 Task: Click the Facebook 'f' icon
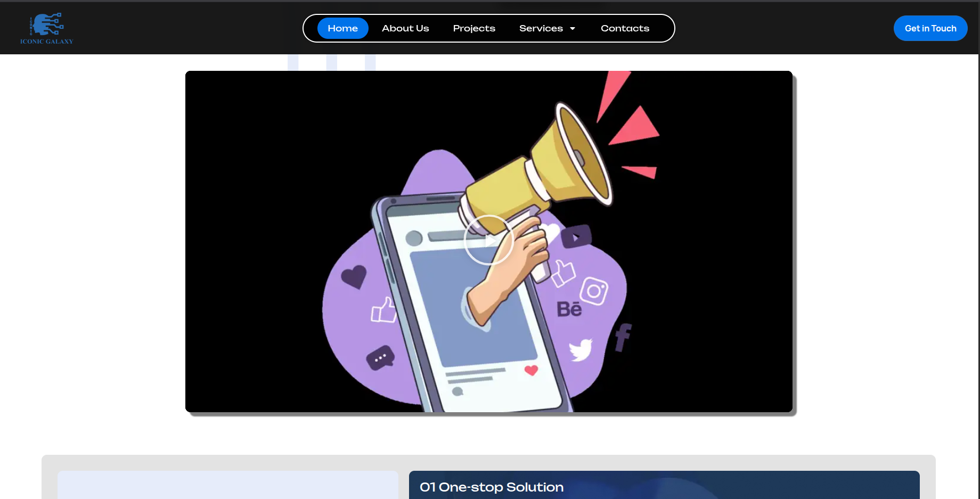pyautogui.click(x=623, y=337)
